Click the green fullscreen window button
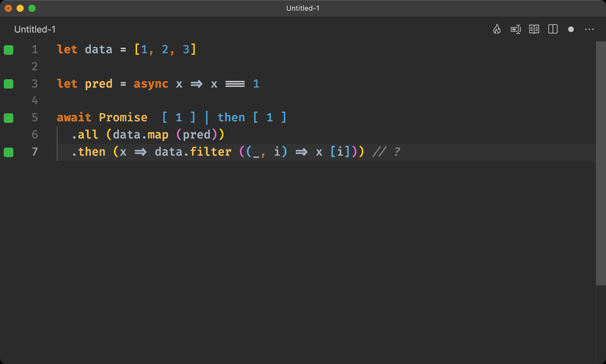The width and height of the screenshot is (606, 364). click(x=32, y=8)
